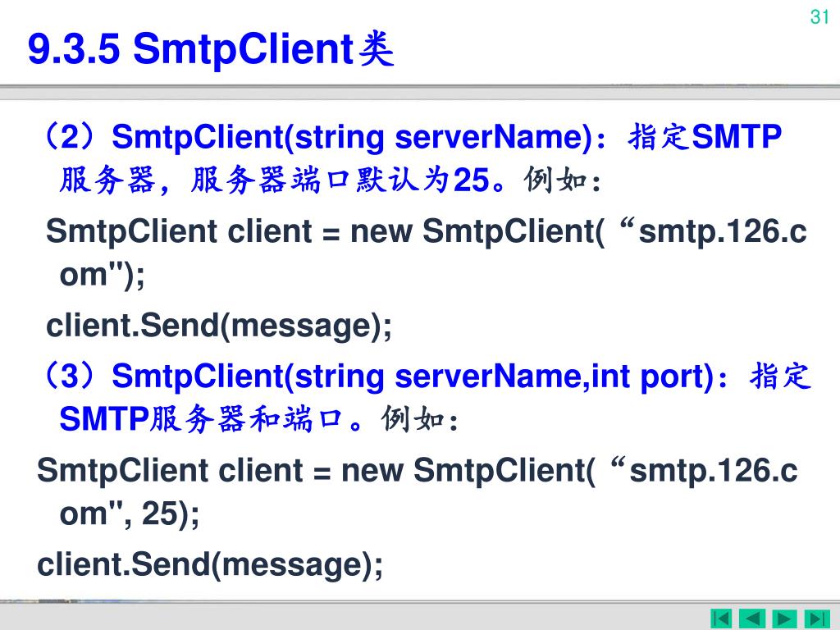Screen dimensions: 840x630
Task: Click heading '(3) SmtpClient(string serverName,int port)'
Action: click(x=378, y=376)
